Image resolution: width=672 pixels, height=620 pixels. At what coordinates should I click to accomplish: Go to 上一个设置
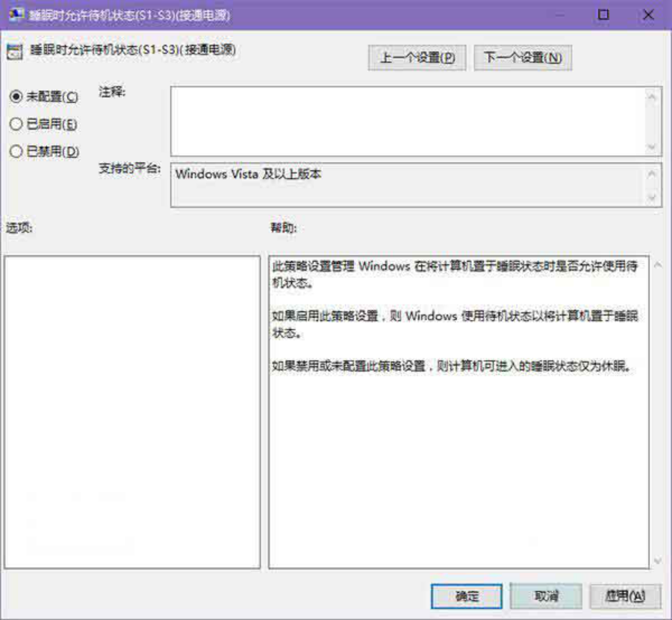(417, 58)
